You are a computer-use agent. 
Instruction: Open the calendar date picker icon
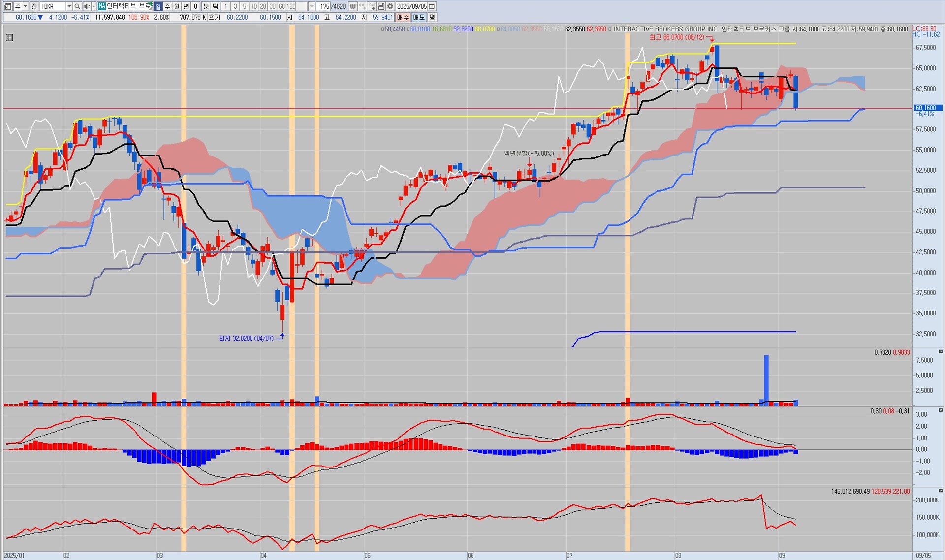click(x=432, y=6)
